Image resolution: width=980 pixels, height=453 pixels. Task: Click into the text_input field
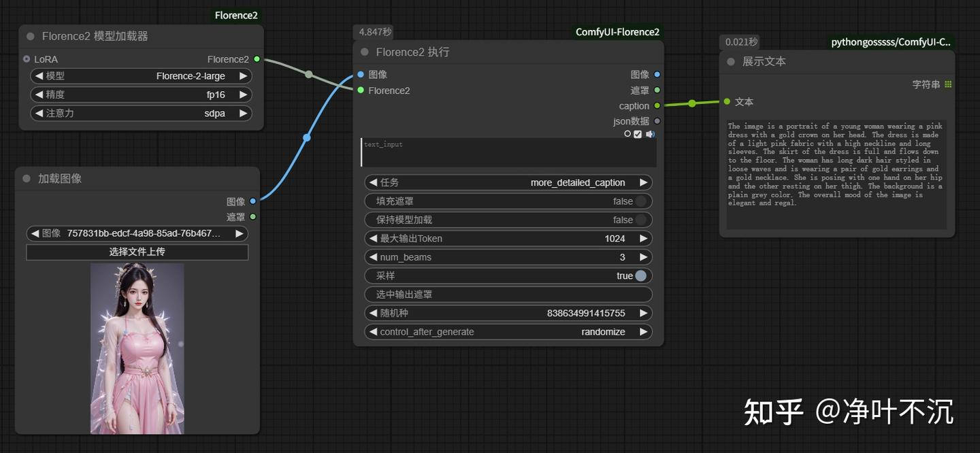tap(508, 152)
